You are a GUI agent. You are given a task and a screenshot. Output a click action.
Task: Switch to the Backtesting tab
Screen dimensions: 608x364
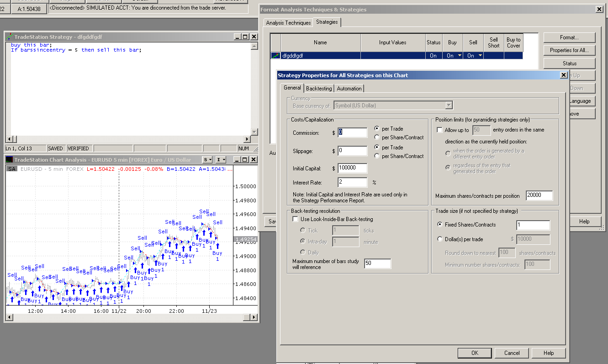319,89
